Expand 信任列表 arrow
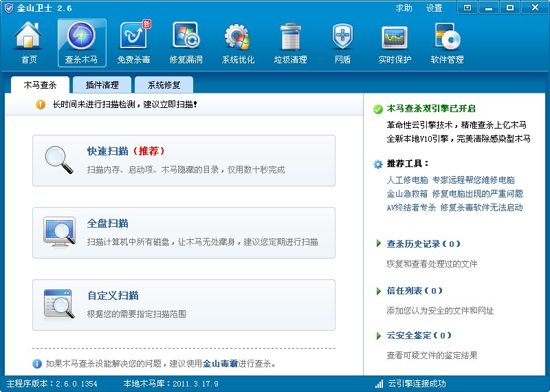Image resolution: width=550 pixels, height=392 pixels. pyautogui.click(x=379, y=291)
